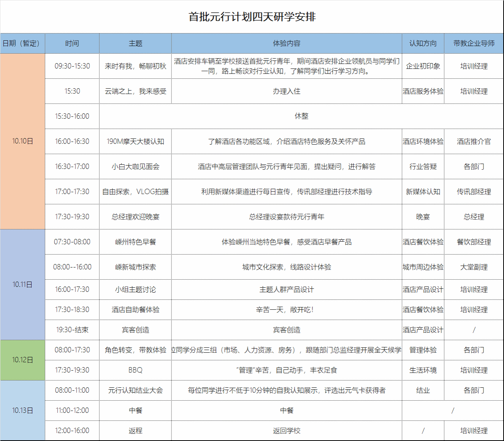The height and width of the screenshot is (441, 504).
Task: Select the 体验内容 column header
Action: (287, 43)
